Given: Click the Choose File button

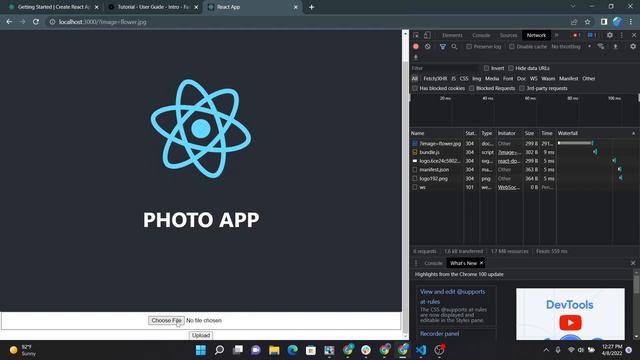Looking at the screenshot, I should [x=166, y=320].
